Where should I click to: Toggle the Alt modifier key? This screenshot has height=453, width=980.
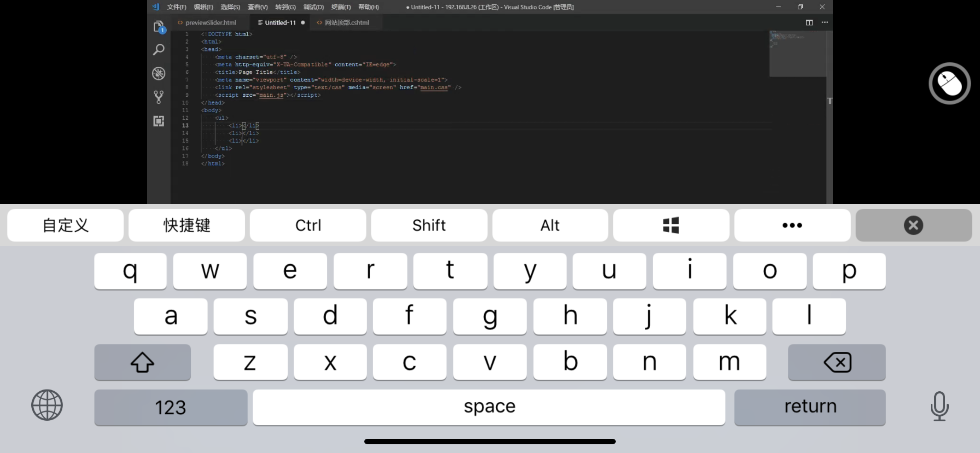(550, 225)
